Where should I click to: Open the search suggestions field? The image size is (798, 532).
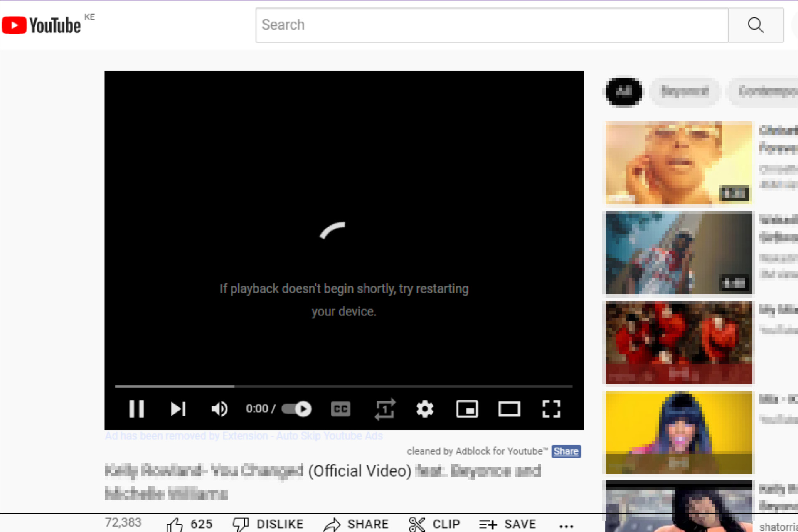pyautogui.click(x=490, y=25)
